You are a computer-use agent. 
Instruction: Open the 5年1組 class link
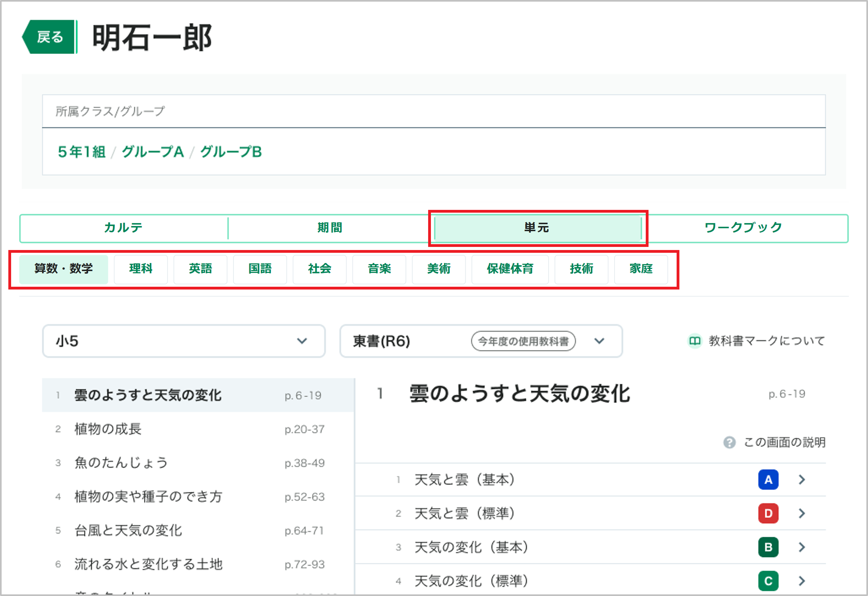pyautogui.click(x=82, y=152)
